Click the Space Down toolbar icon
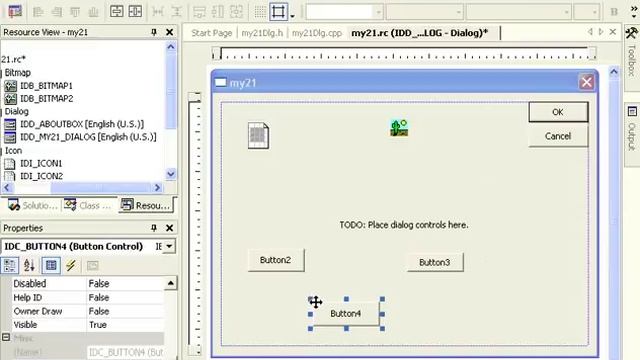This screenshot has width=640, height=360. click(176, 11)
